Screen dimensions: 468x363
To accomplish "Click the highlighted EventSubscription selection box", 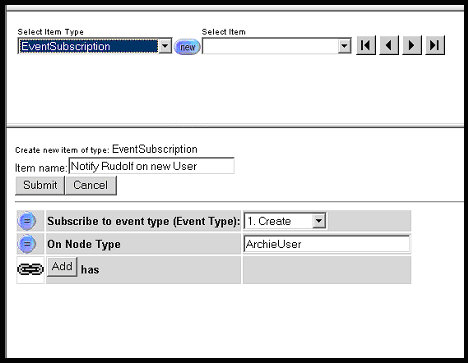I will pyautogui.click(x=88, y=46).
